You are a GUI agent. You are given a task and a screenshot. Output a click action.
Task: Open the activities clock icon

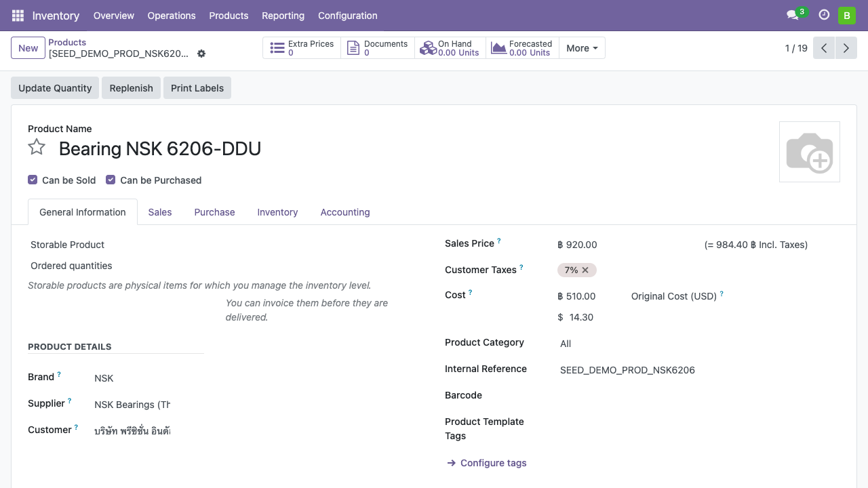point(824,15)
